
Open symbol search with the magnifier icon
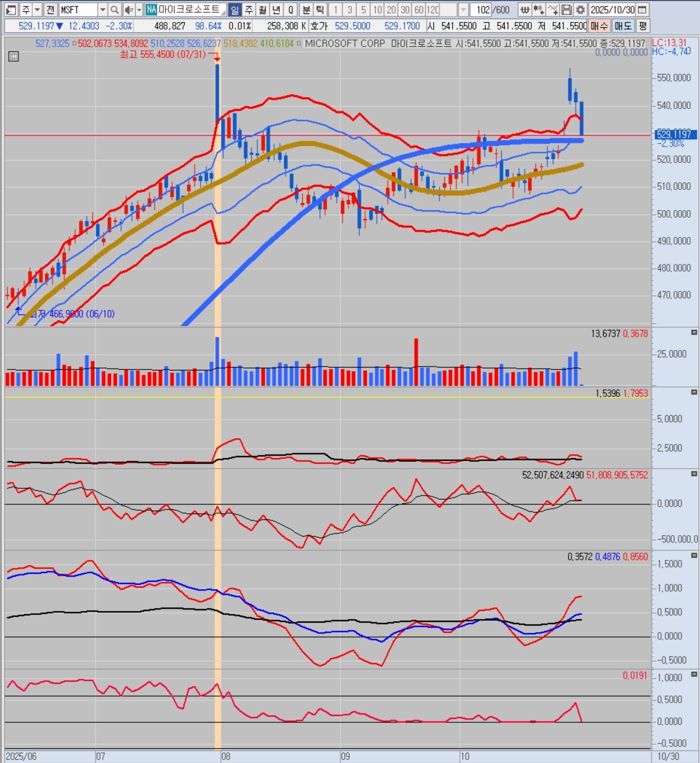coord(115,9)
